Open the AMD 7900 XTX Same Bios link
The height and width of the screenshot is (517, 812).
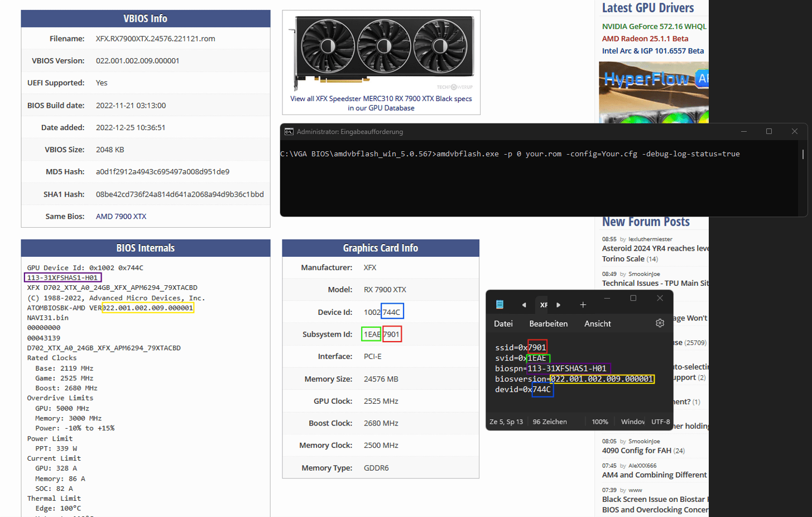(121, 217)
